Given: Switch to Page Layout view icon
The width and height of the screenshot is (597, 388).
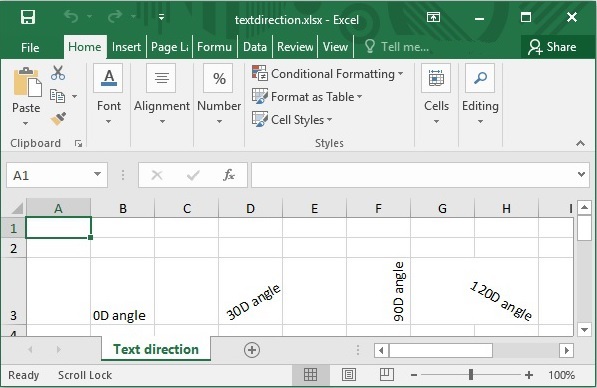Looking at the screenshot, I should point(349,375).
